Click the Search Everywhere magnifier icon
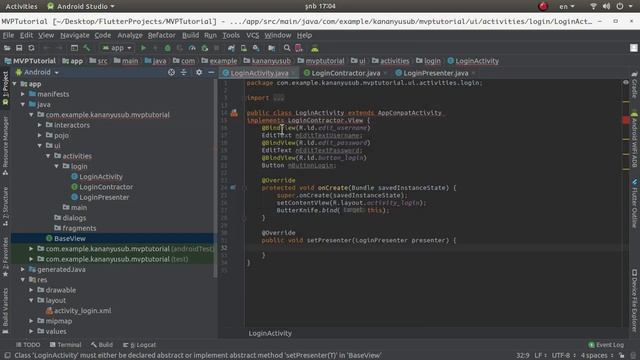 287,48
